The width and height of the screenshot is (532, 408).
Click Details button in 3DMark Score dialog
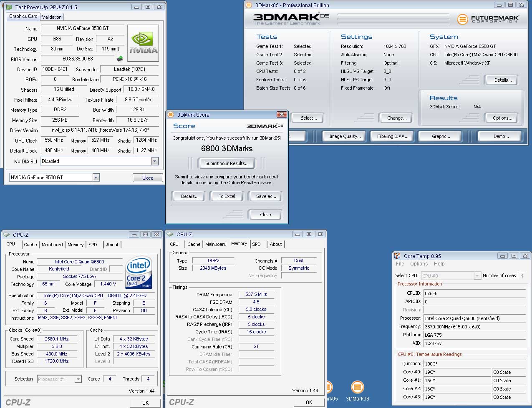click(x=189, y=196)
